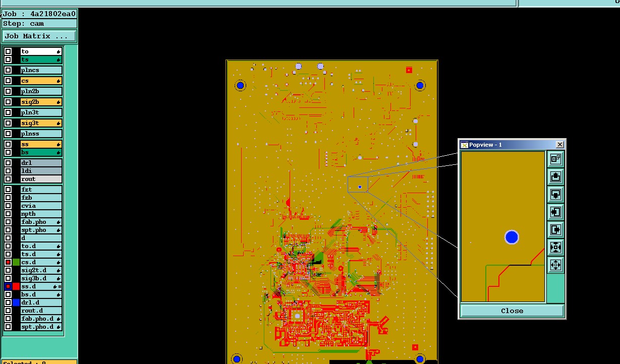The height and width of the screenshot is (364, 620).
Task: Turn off the displayed ss.d layer checkbox
Action: click(8, 286)
